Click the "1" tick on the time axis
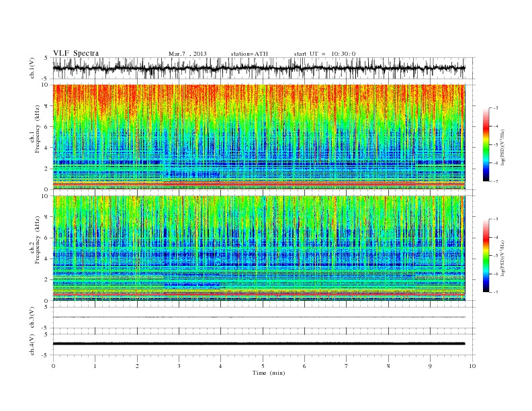532x411 pixels. click(95, 366)
